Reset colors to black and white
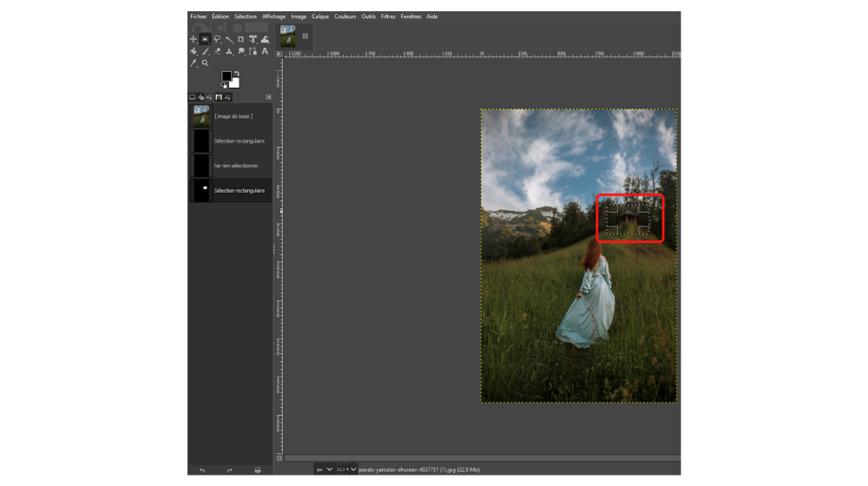The height and width of the screenshot is (486, 868). 224,85
